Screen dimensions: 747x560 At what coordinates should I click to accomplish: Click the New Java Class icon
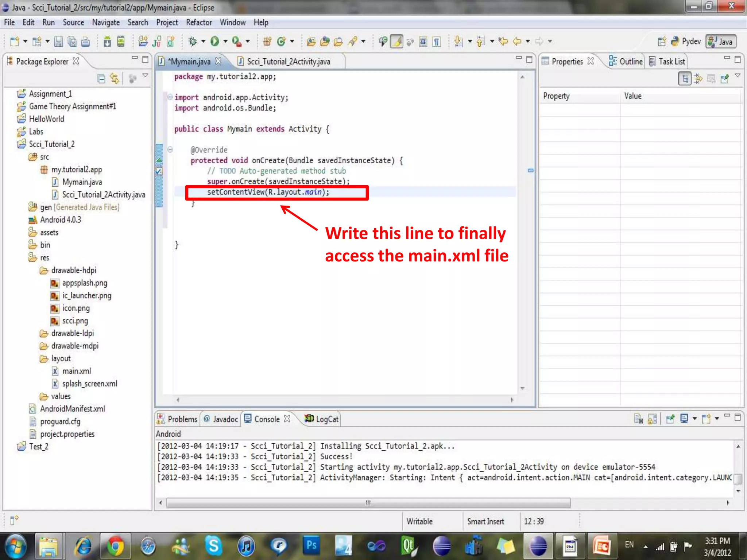(x=281, y=42)
